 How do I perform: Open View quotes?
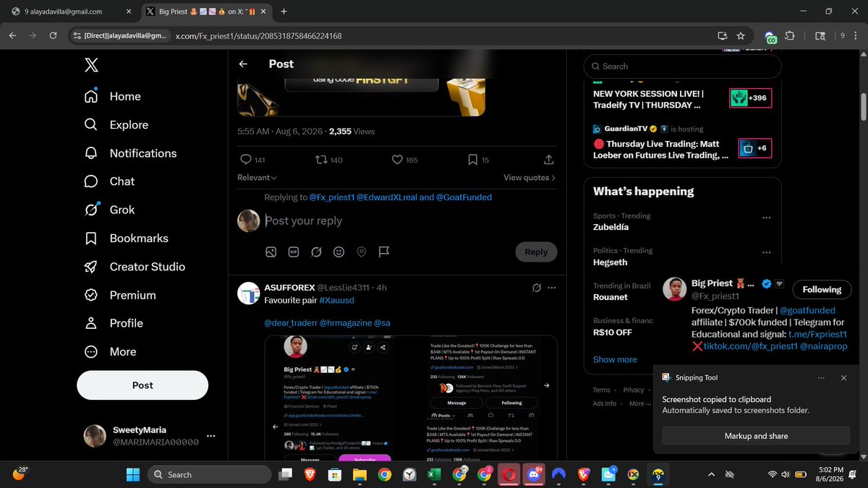click(x=529, y=177)
